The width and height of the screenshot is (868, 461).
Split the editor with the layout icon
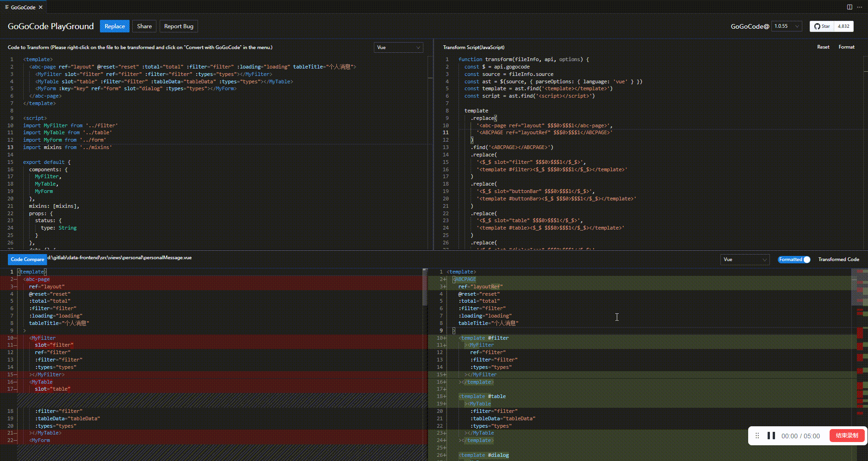tap(849, 7)
